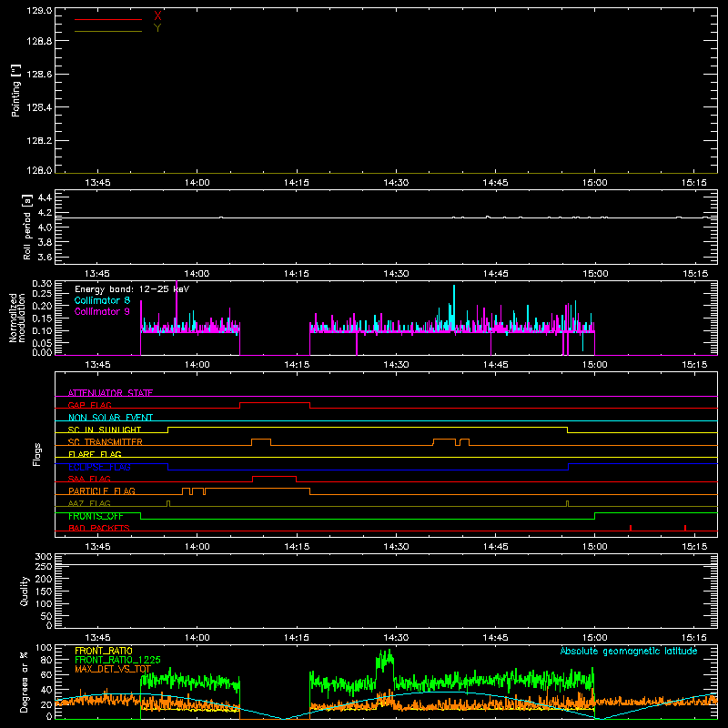Viewport: 728px width, 728px height.
Task: Click the 'SC_TRANSMITTER' flag label
Action: pyautogui.click(x=106, y=442)
